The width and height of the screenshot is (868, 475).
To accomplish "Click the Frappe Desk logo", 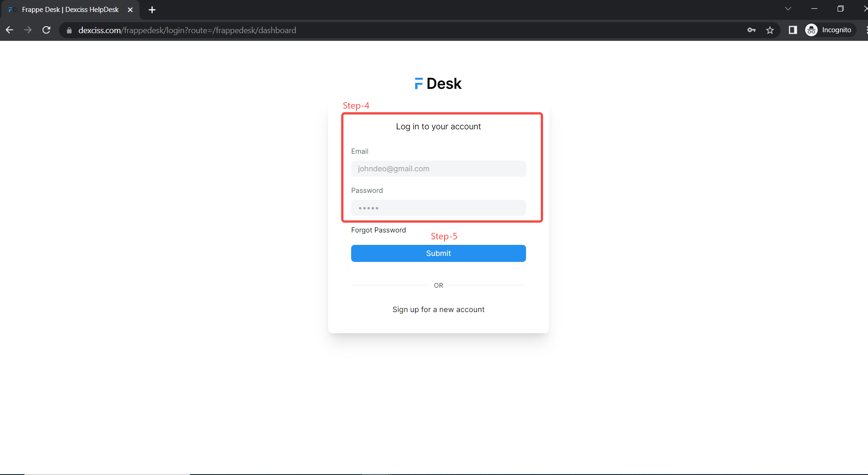I will [x=438, y=83].
